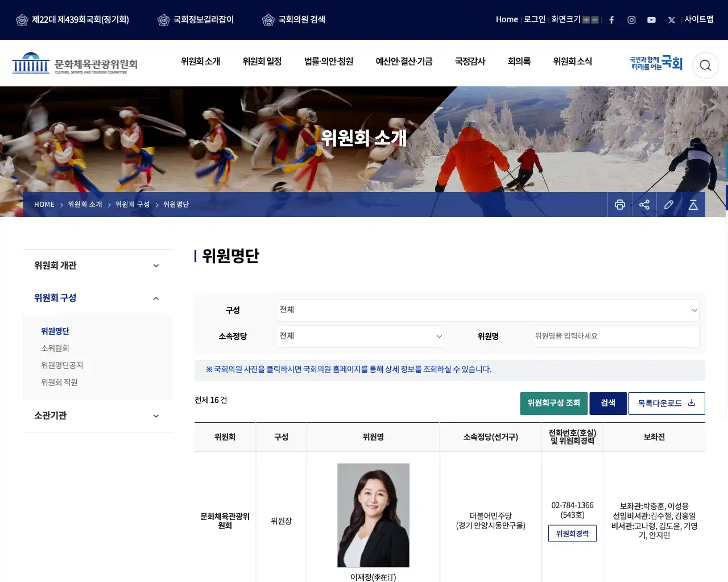Click the 위원회구성 조회 button
The image size is (728, 582).
(x=553, y=403)
